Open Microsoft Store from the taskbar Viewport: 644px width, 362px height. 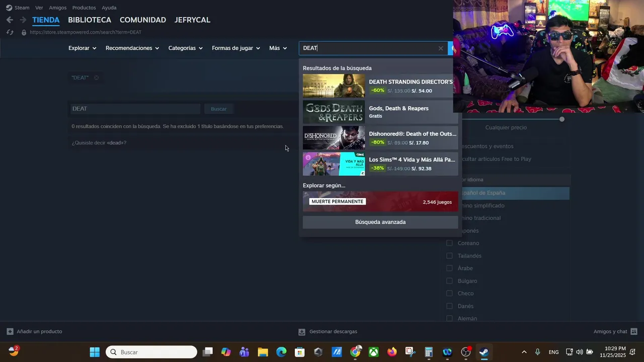pos(300,352)
